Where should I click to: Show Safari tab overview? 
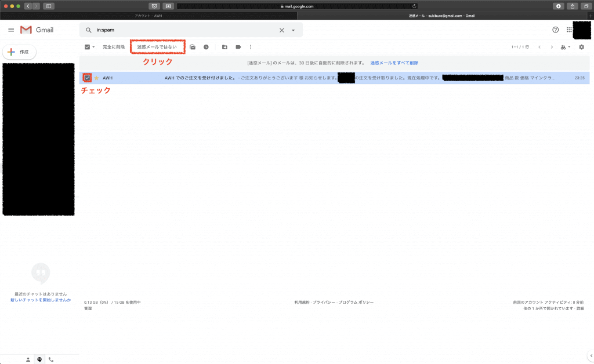point(586,6)
